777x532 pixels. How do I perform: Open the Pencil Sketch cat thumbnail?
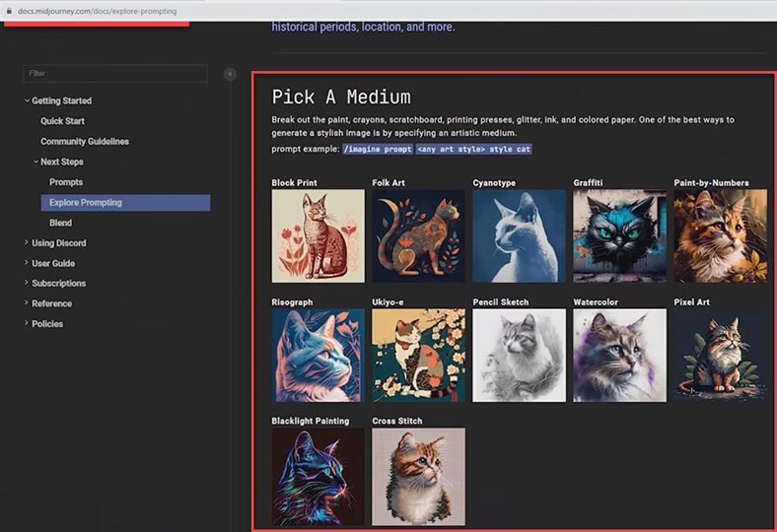point(519,356)
